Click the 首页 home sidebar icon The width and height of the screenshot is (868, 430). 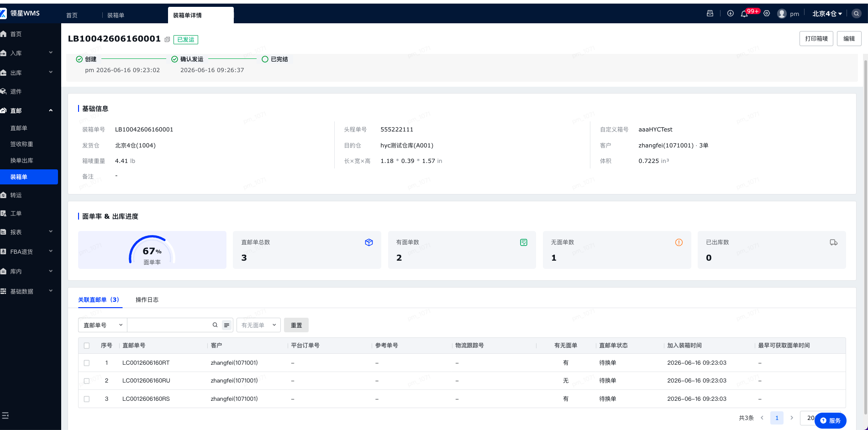(4, 34)
